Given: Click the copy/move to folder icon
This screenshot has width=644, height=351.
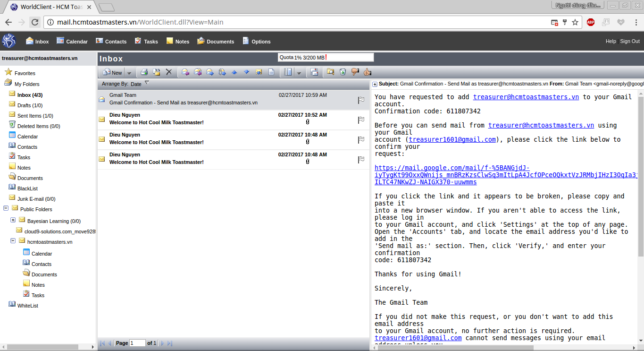Looking at the screenshot, I should [x=157, y=72].
